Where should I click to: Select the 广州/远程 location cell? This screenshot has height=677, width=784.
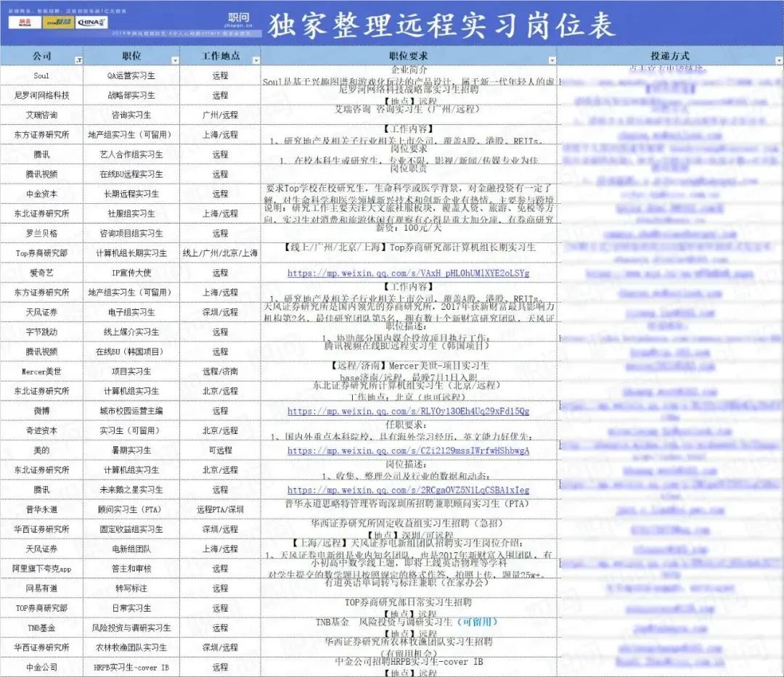(220, 115)
